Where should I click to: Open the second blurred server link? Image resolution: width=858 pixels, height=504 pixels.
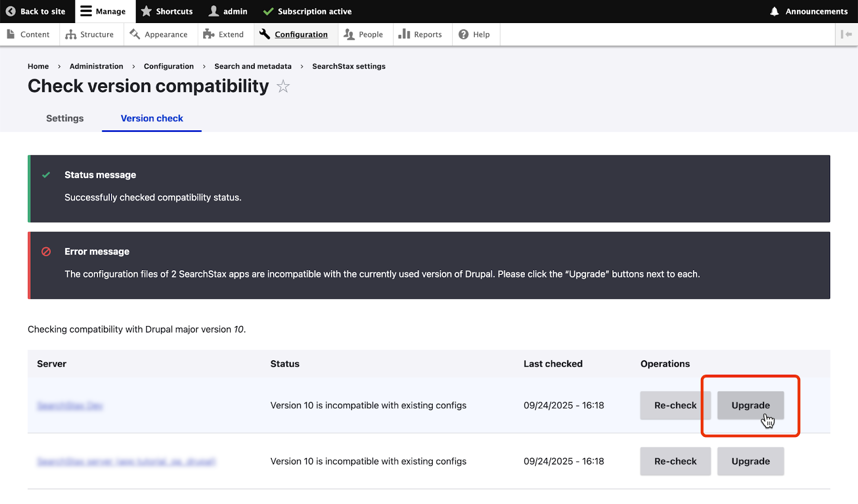coord(127,462)
